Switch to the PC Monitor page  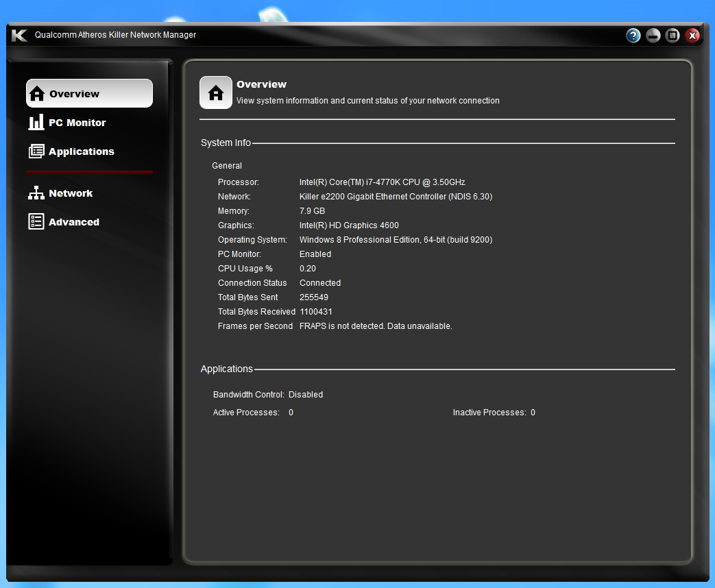pyautogui.click(x=77, y=123)
